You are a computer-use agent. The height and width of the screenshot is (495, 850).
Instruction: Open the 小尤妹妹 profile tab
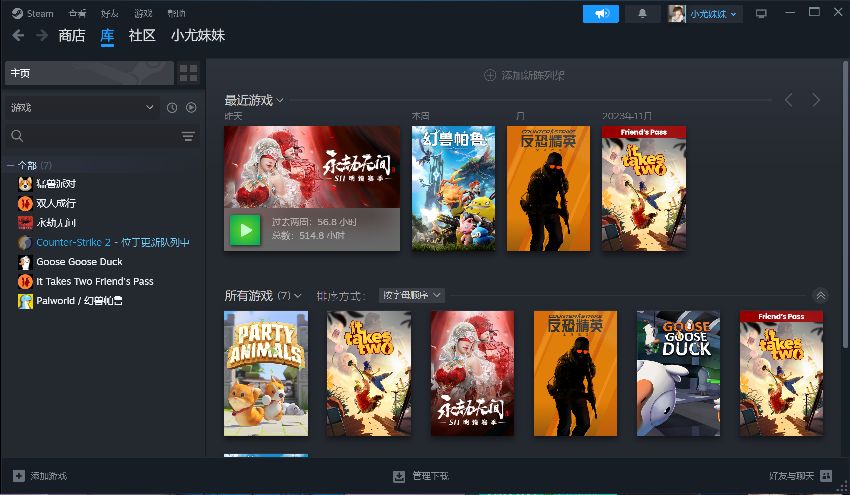[x=198, y=36]
